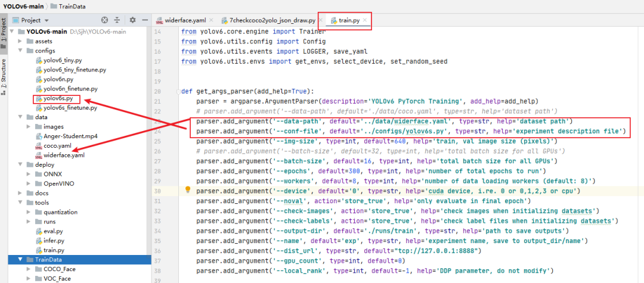Screen dimensions: 644x283
Task: Select the TrainData folder row
Action: pos(80,260)
